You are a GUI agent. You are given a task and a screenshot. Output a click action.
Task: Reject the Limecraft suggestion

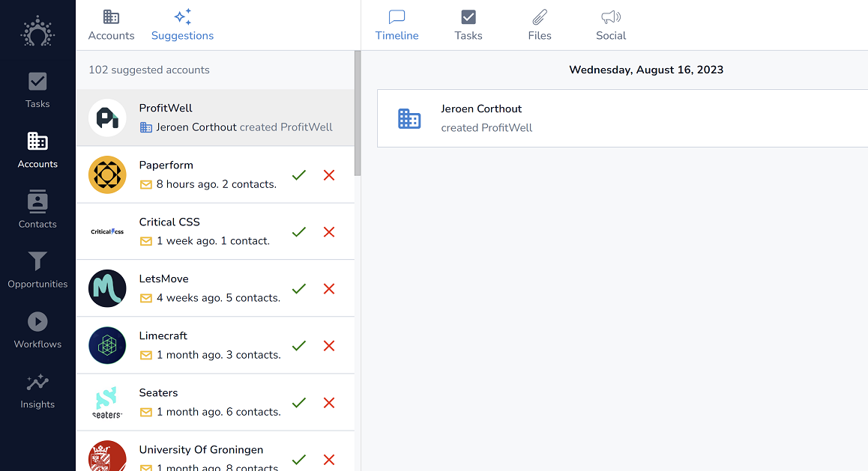(329, 346)
